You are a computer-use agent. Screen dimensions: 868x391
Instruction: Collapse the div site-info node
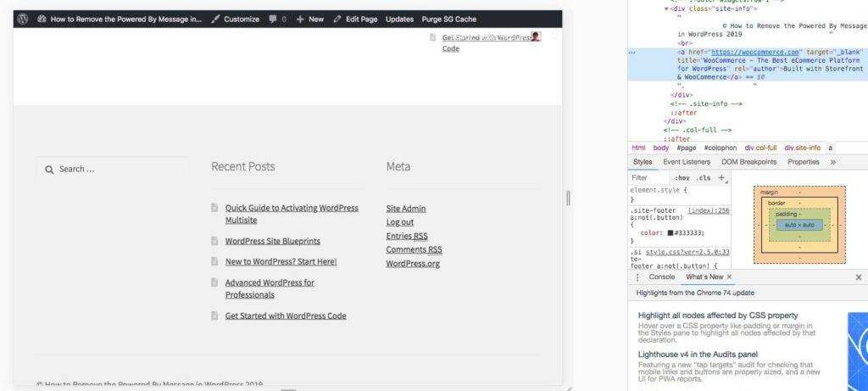click(x=667, y=8)
